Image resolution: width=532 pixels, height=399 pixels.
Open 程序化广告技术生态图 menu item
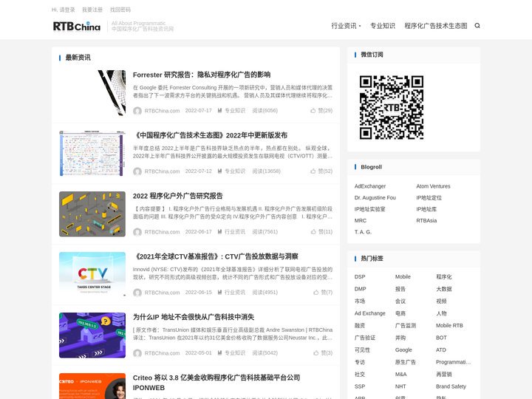pyautogui.click(x=436, y=26)
